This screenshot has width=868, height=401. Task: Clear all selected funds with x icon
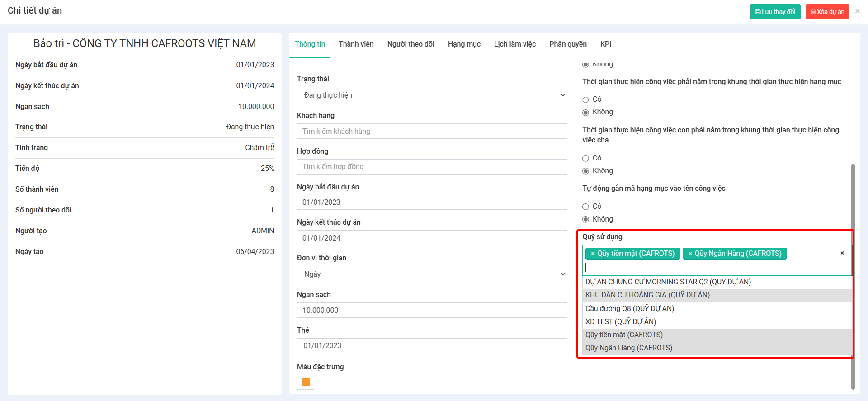842,253
